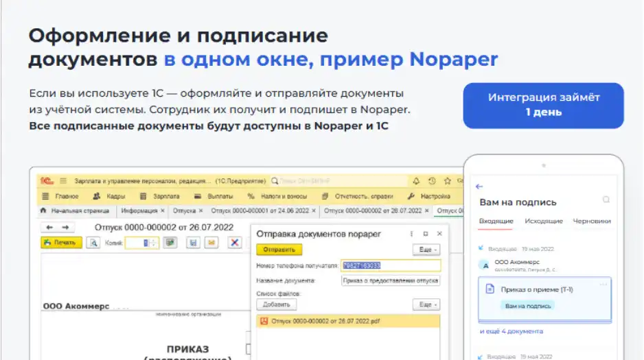Switch to Отпуска tab
This screenshot has height=360, width=644.
[184, 211]
